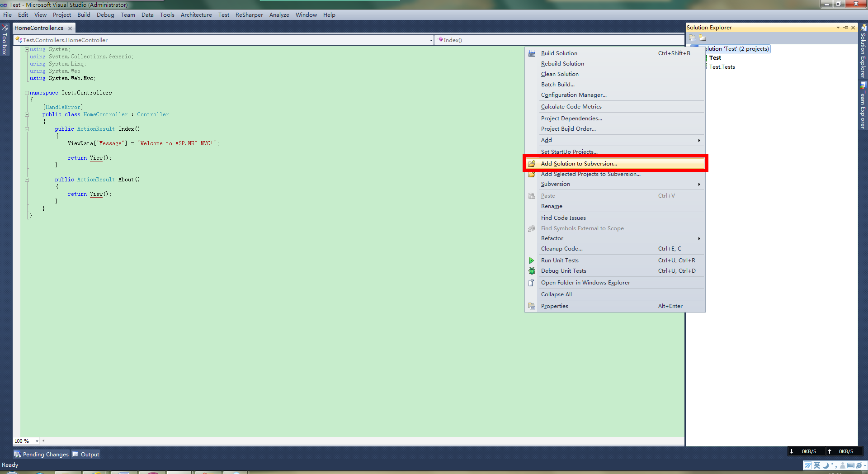Select the bold Test project node
This screenshot has height=474, width=868.
(715, 58)
